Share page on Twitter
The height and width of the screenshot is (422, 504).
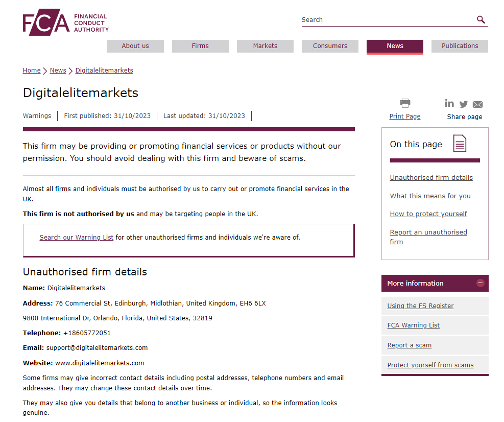tap(464, 104)
